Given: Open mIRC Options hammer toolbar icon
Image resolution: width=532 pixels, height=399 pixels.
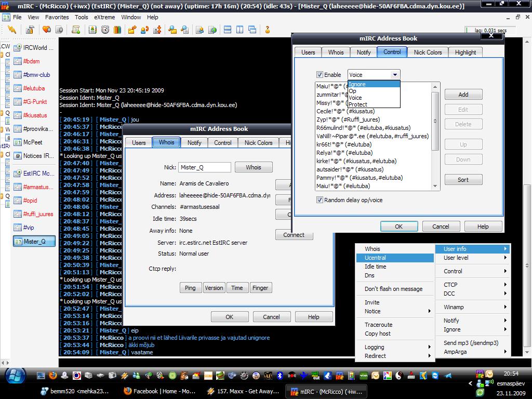Looking at the screenshot, I should tap(30, 30).
